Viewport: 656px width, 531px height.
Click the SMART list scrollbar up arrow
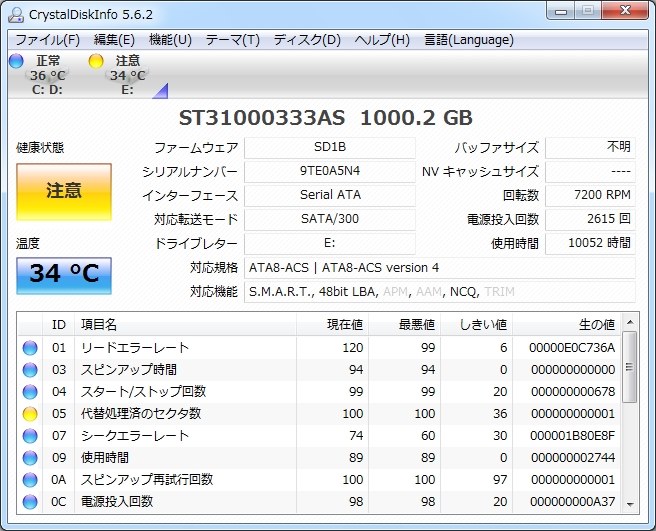(630, 323)
